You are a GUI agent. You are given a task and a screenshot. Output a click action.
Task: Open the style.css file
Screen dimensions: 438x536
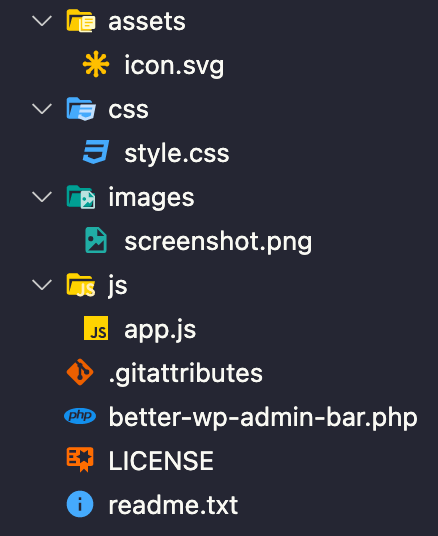177,153
